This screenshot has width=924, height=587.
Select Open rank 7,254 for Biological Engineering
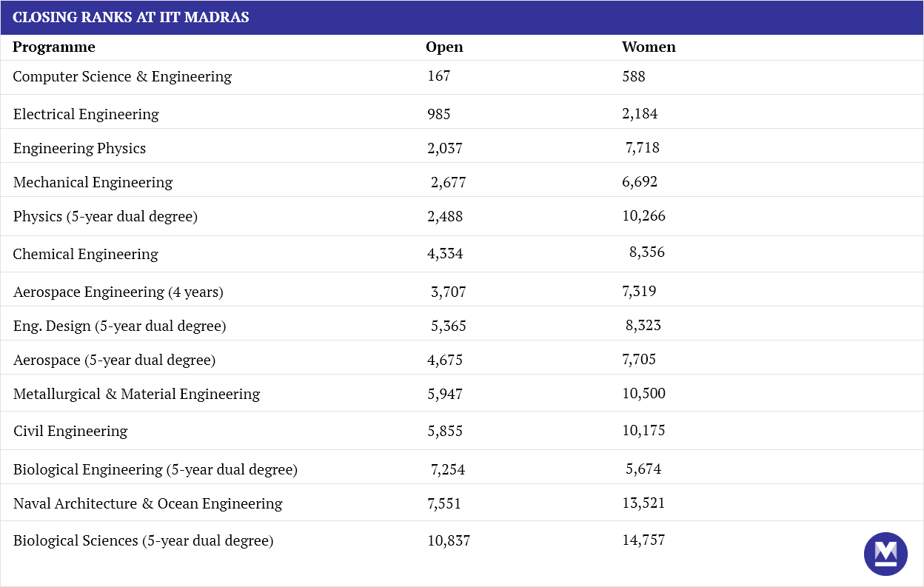(448, 470)
